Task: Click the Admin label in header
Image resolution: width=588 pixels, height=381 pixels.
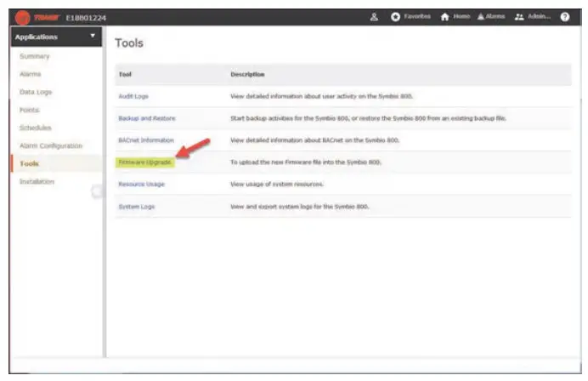Action: (539, 16)
